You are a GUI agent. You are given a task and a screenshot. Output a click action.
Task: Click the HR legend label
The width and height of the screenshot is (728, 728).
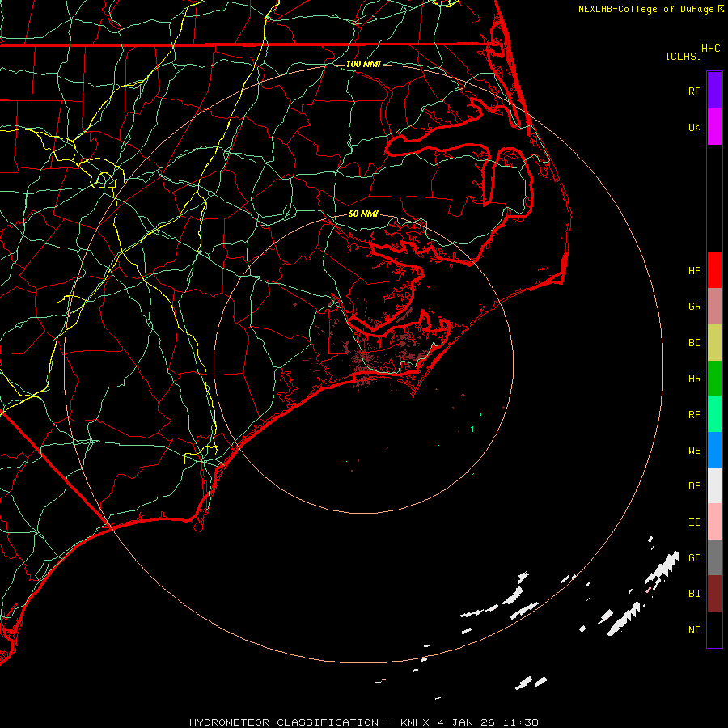pos(694,379)
